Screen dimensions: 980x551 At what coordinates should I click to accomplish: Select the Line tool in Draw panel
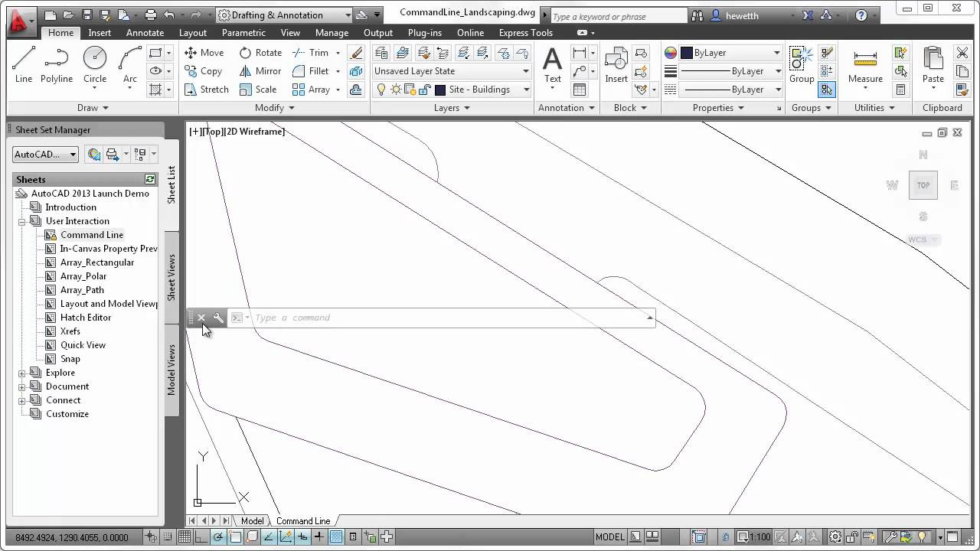pos(23,61)
